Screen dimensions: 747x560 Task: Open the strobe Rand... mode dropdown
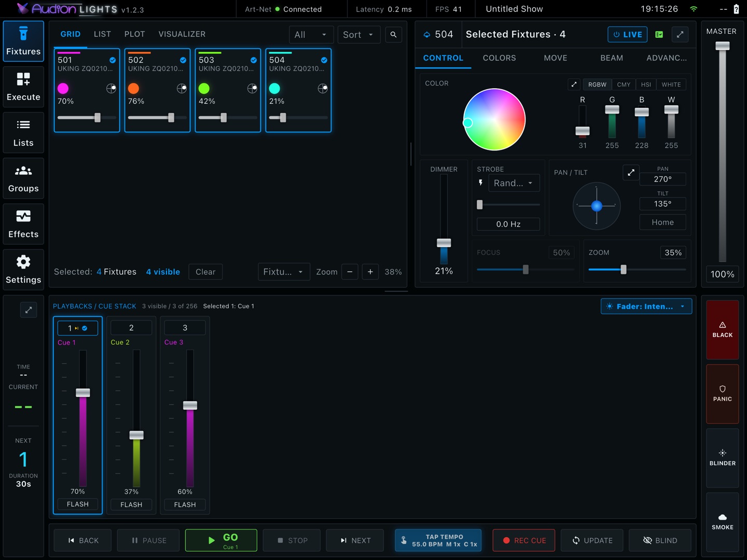514,183
